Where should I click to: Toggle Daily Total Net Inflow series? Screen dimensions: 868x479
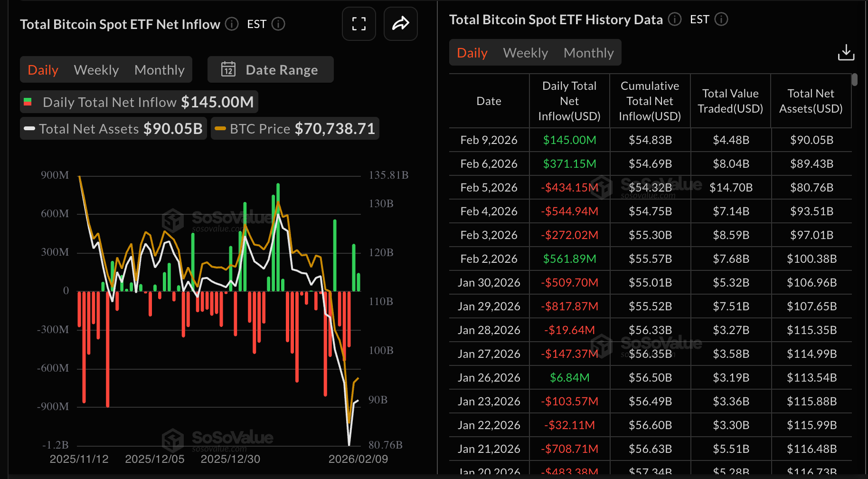tap(139, 102)
